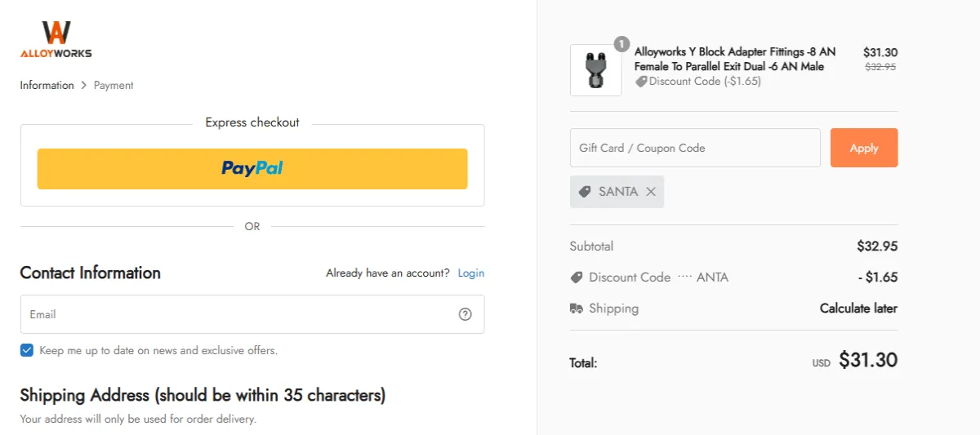Click the email help question mark icon
This screenshot has width=980, height=435.
465,314
